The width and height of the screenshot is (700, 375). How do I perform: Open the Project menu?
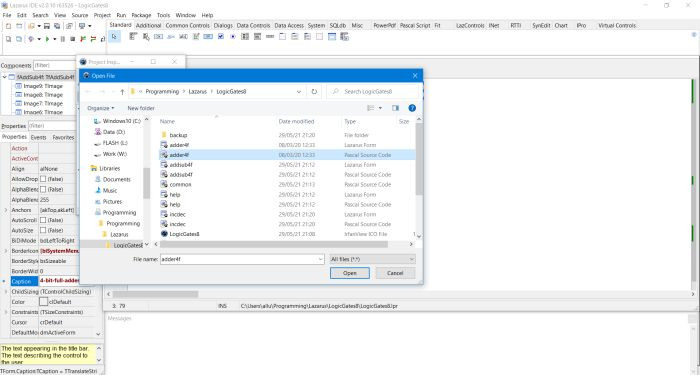tap(102, 15)
